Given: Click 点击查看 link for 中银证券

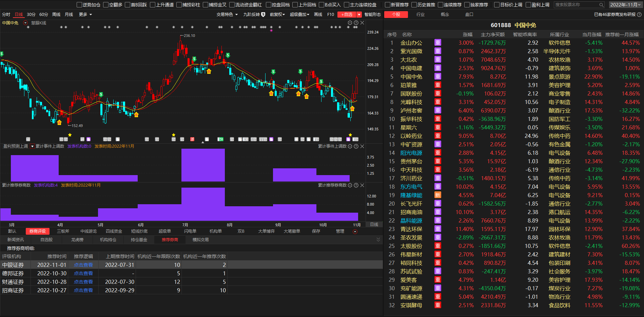Looking at the screenshot, I should coord(83,265).
